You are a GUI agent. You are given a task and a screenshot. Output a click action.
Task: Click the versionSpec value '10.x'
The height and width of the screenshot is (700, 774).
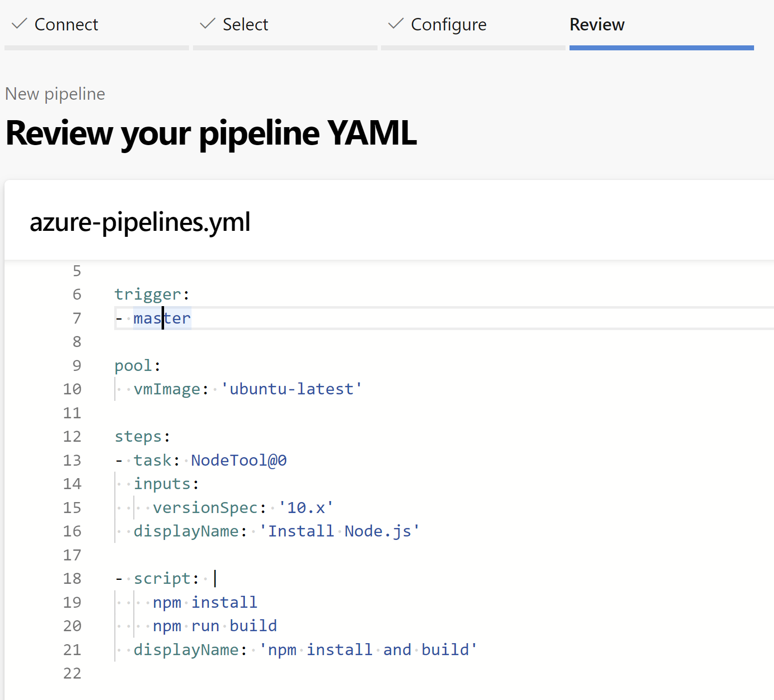point(305,507)
